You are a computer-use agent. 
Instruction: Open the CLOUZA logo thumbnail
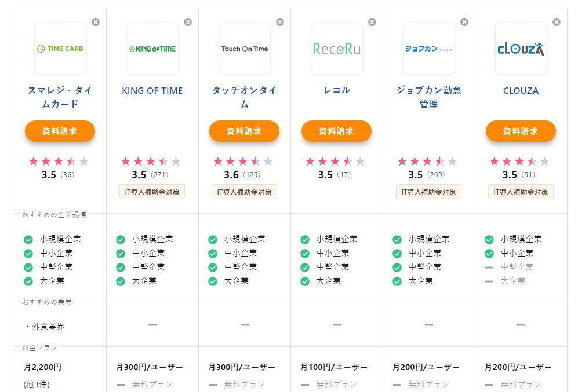pyautogui.click(x=521, y=49)
